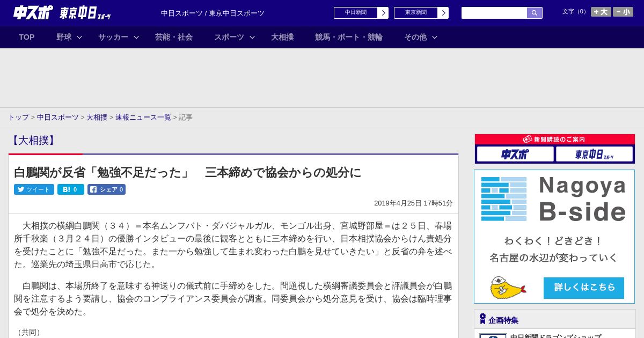
Task: Go to TOP in navigation bar
Action: pyautogui.click(x=27, y=37)
